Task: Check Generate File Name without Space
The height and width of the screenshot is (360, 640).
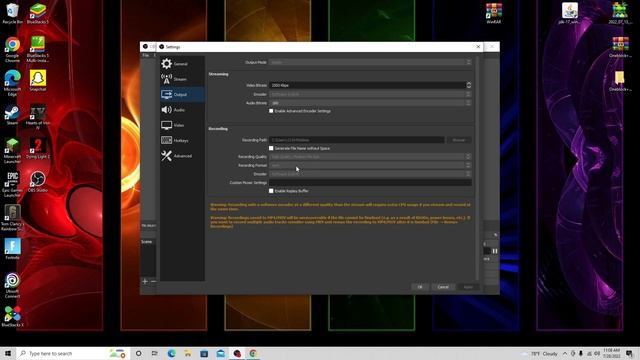Action: 271,148
